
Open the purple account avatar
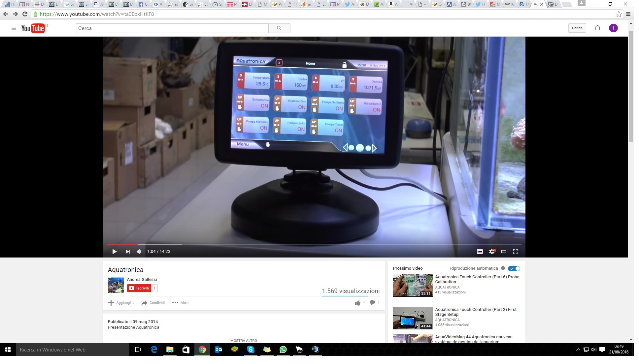613,28
